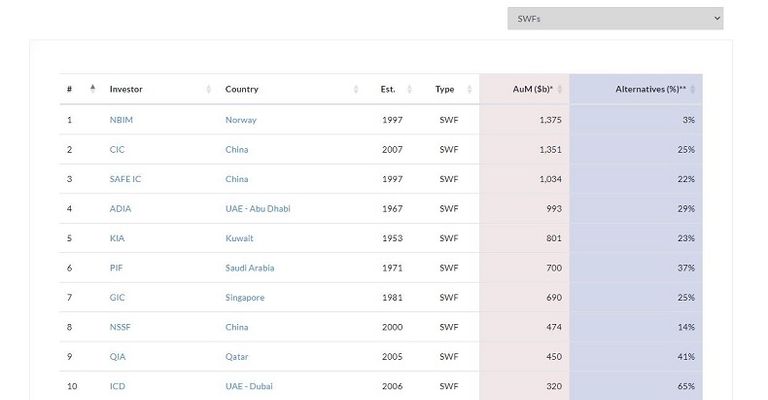Select UAE - Dubai country link
768x400 pixels.
[x=248, y=386]
